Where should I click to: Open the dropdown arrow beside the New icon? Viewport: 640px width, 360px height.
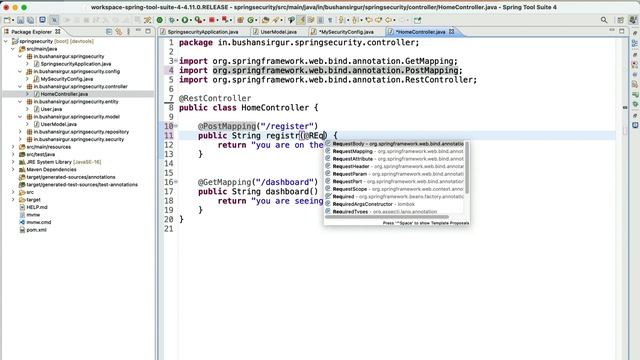coord(13,20)
